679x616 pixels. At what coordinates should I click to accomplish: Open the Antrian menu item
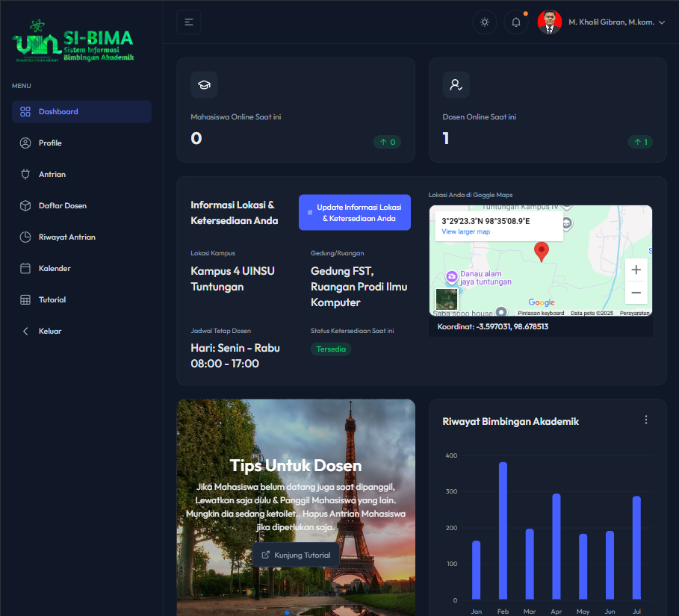tap(82, 175)
